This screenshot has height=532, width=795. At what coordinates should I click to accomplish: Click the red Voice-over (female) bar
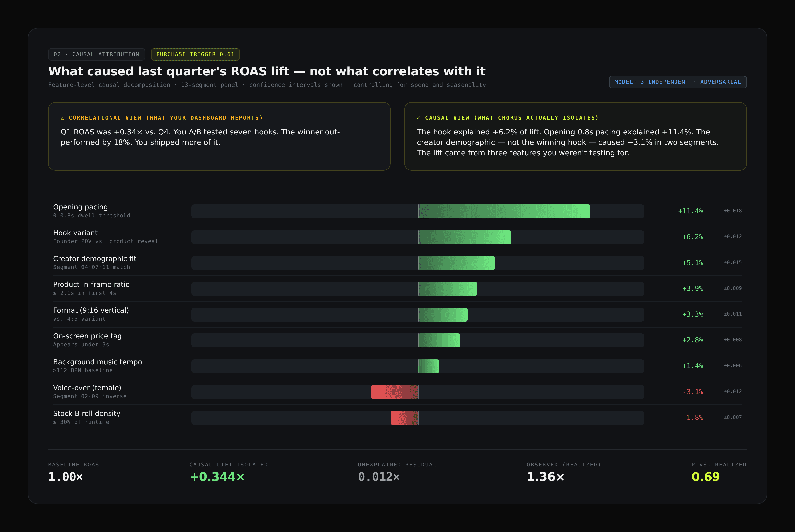coord(395,392)
